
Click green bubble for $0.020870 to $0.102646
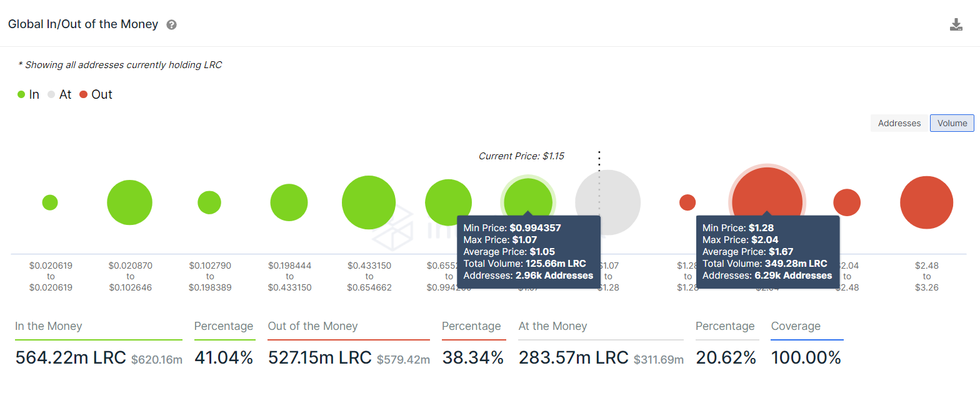(129, 202)
